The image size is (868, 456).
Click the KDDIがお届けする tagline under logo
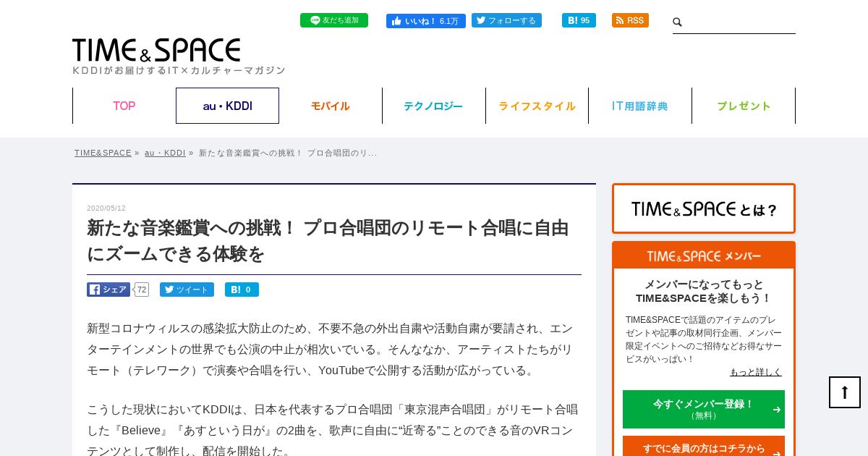point(179,70)
